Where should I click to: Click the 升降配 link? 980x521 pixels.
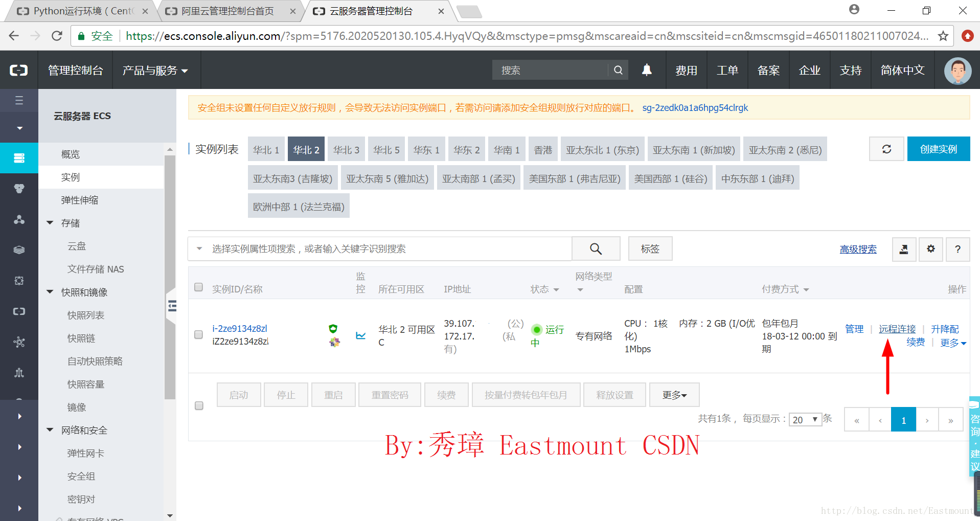point(945,329)
